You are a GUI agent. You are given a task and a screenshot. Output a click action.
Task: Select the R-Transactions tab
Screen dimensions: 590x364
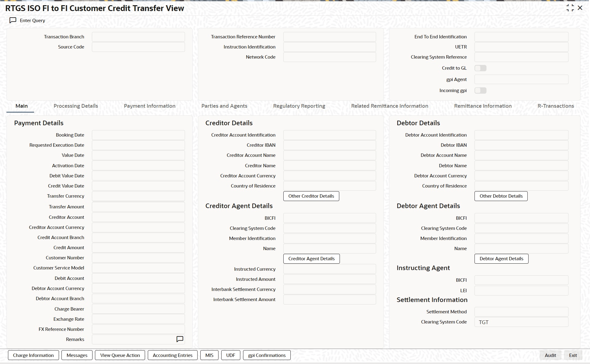tap(556, 106)
